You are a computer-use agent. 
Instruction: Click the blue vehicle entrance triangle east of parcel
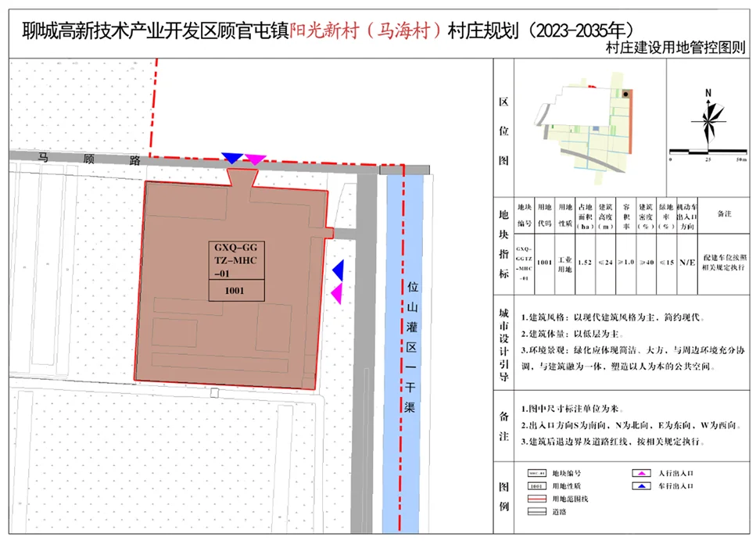[338, 270]
